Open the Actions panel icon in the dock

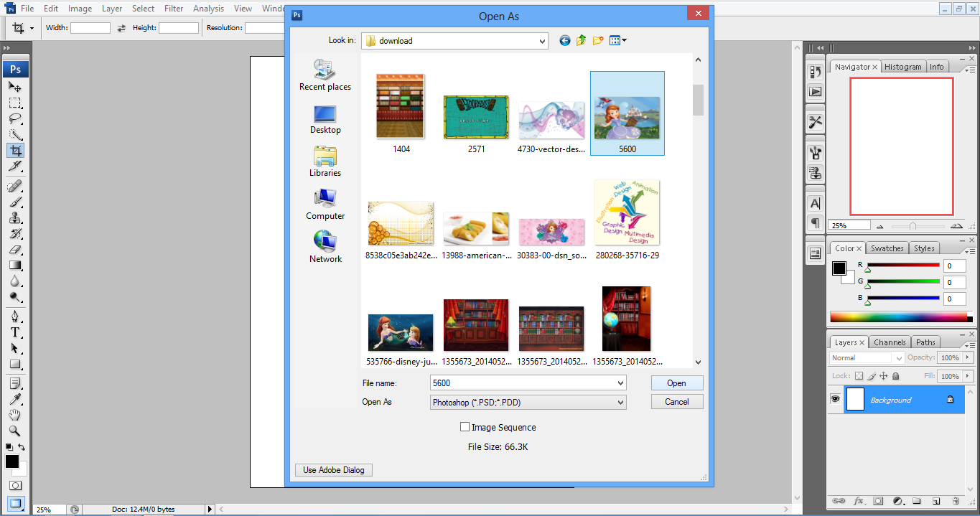[815, 92]
